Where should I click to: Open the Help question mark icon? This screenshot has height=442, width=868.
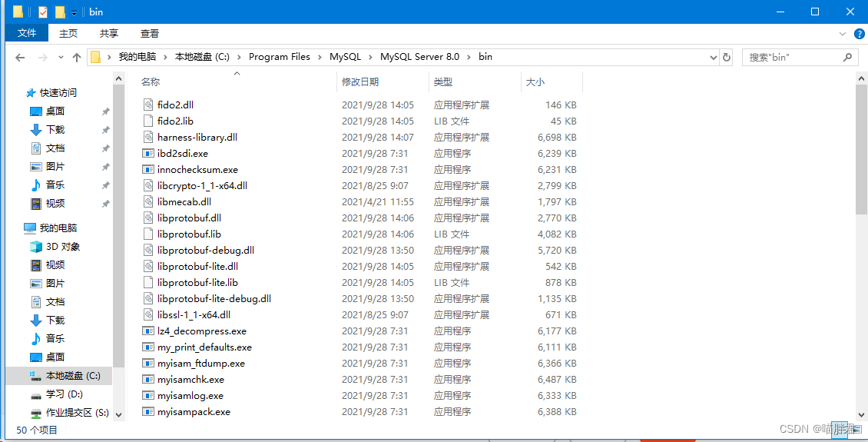857,34
